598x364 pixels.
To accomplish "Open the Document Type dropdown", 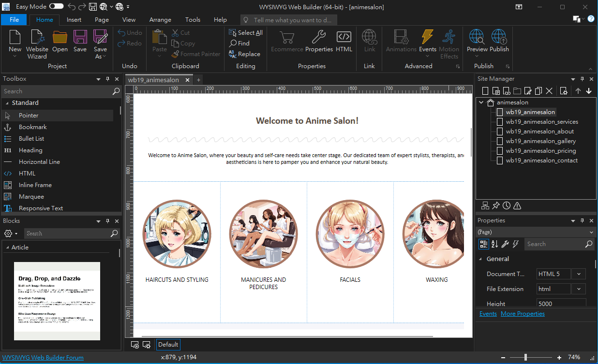I will pyautogui.click(x=578, y=274).
